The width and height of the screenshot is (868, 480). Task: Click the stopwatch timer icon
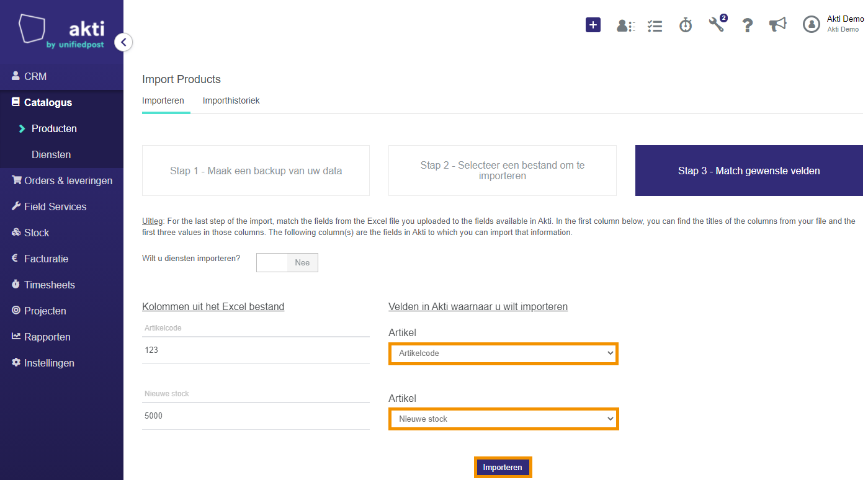click(686, 25)
